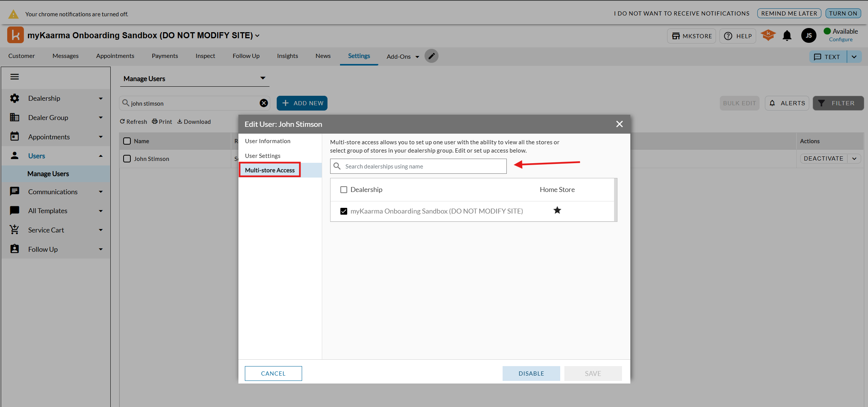Screen dimensions: 868x407
Task: Click the Service Cart icon
Action: (14, 230)
